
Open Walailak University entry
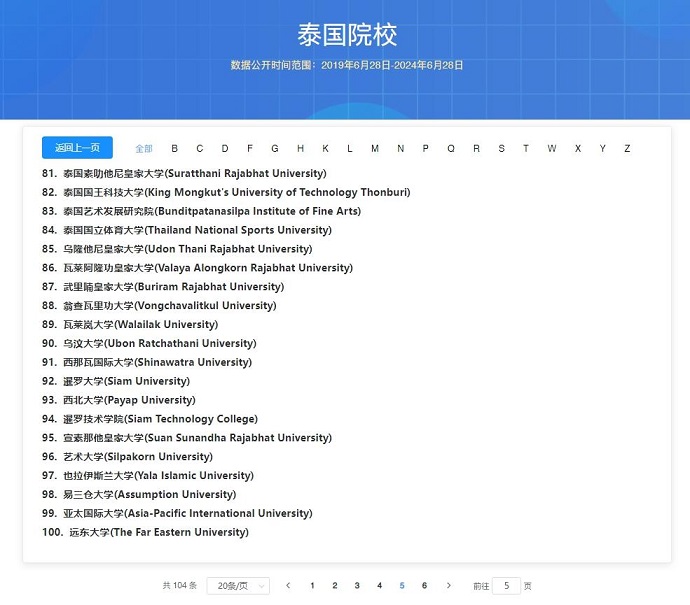click(140, 324)
